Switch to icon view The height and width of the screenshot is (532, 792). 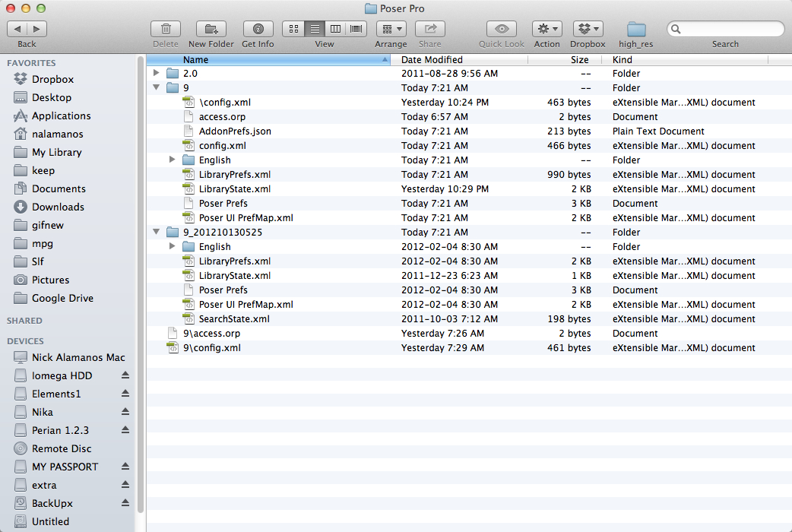pyautogui.click(x=293, y=29)
